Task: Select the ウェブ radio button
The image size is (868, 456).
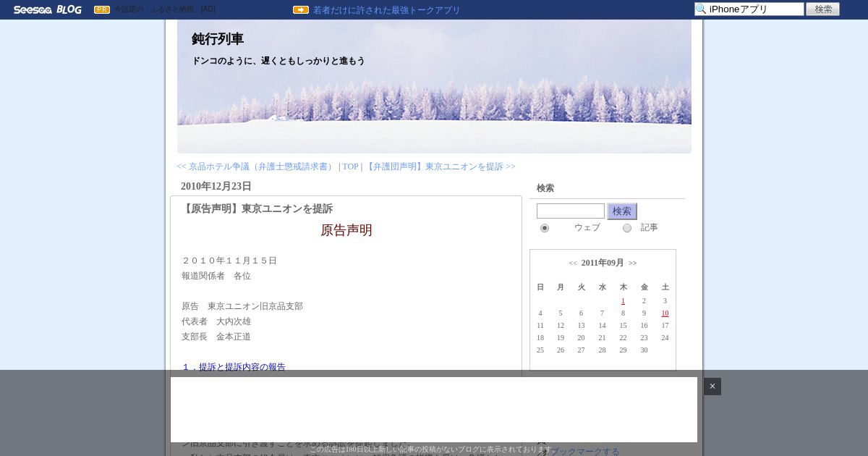Action: pos(545,228)
